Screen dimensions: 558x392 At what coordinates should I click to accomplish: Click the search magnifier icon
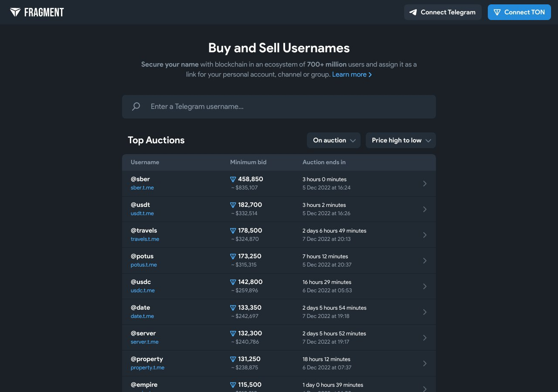pyautogui.click(x=136, y=106)
